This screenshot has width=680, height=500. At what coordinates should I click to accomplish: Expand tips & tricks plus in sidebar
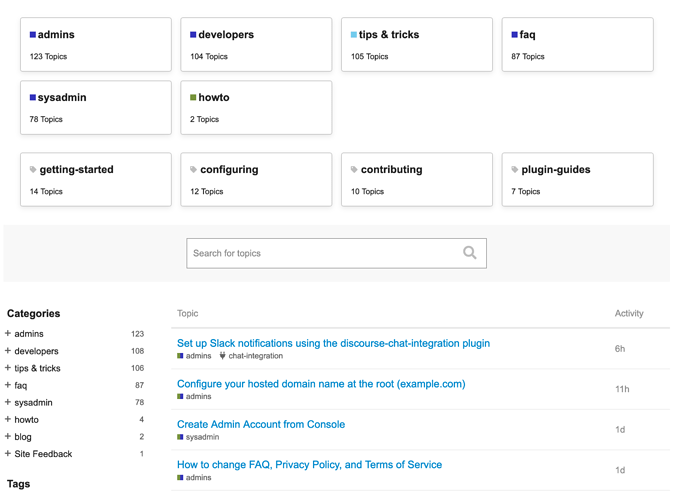8,368
